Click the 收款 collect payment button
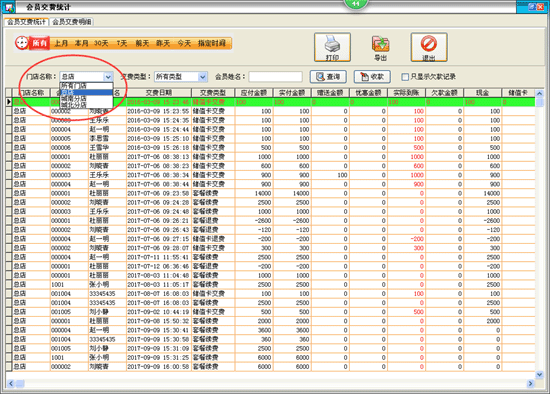The width and height of the screenshot is (550, 394). pyautogui.click(x=372, y=76)
